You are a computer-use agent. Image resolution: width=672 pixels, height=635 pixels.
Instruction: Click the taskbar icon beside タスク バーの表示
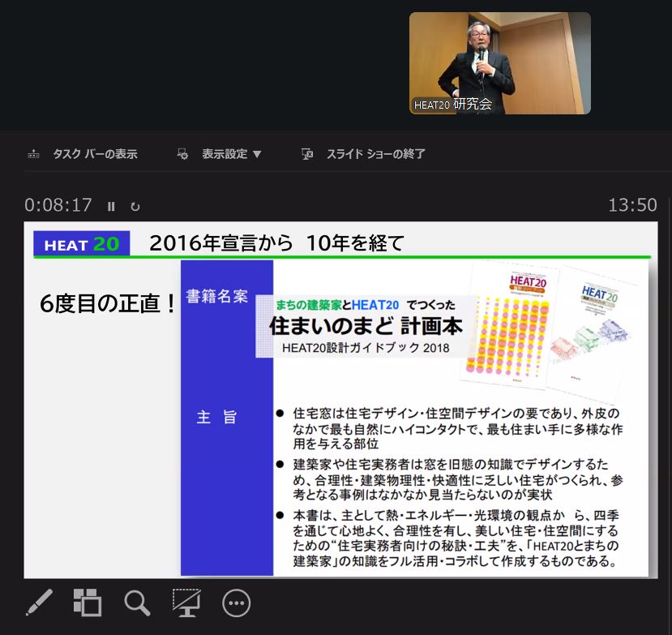(x=34, y=154)
